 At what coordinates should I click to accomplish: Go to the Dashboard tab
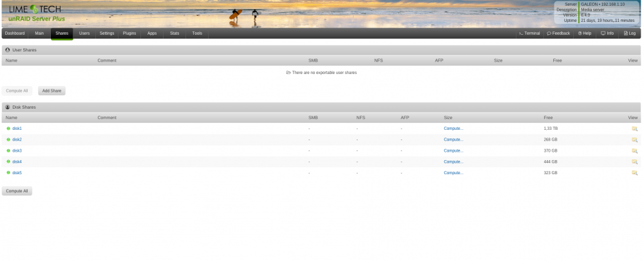point(15,33)
